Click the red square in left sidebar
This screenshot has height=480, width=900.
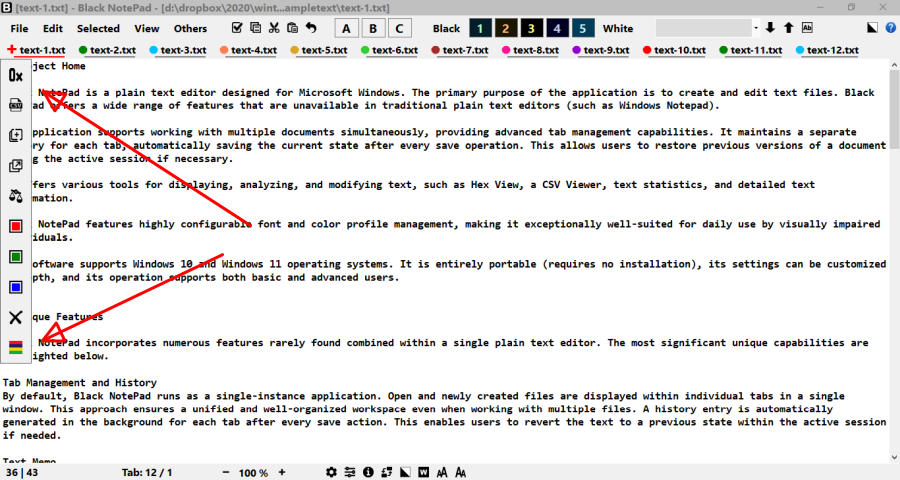click(15, 226)
